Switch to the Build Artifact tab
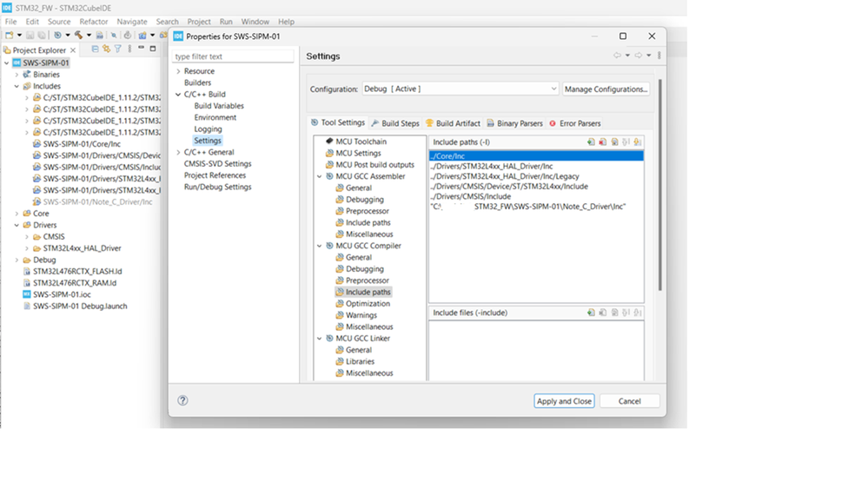 tap(453, 123)
